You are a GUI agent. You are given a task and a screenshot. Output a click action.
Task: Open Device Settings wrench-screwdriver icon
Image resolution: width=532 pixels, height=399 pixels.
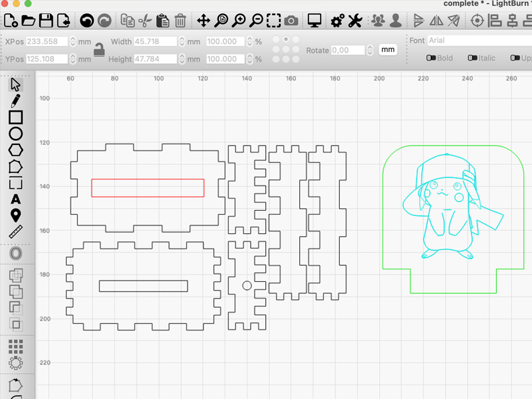tap(355, 21)
